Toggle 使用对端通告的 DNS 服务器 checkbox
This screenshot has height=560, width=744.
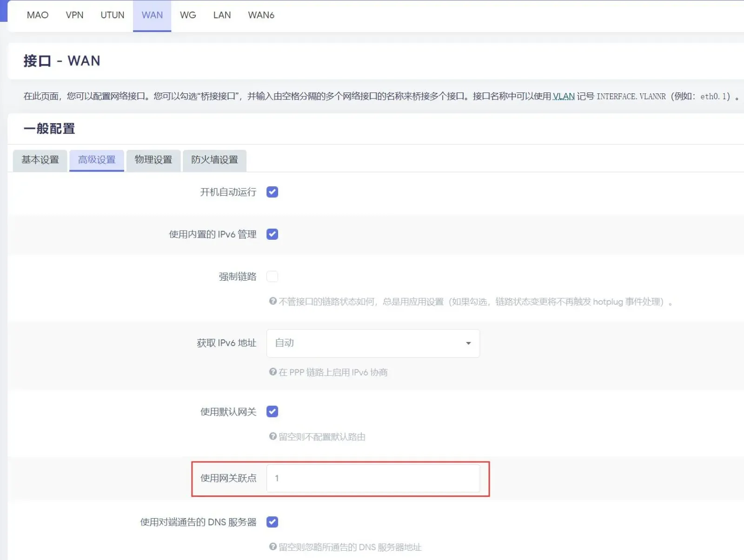pyautogui.click(x=272, y=522)
